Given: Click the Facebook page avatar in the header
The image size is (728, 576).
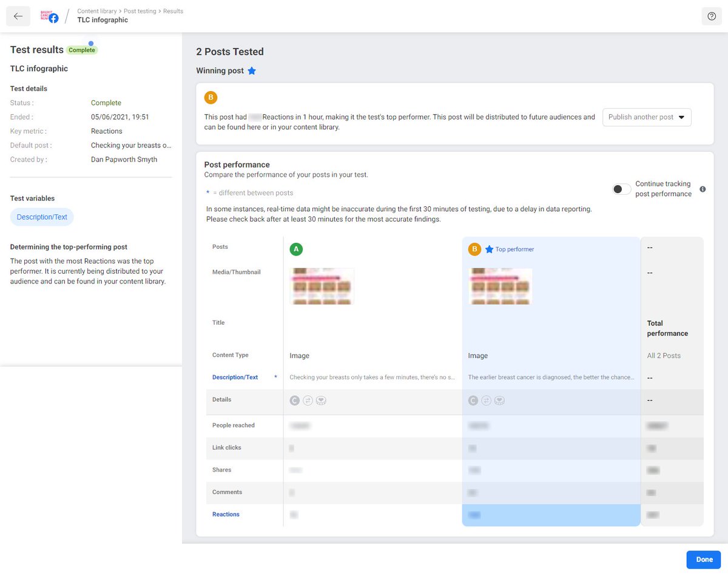Looking at the screenshot, I should 50,16.
